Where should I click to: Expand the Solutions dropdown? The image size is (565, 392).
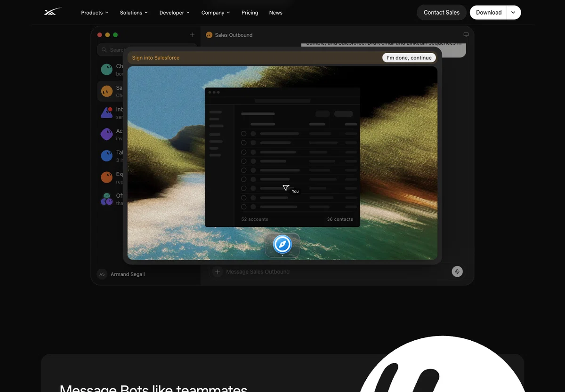[x=134, y=13]
